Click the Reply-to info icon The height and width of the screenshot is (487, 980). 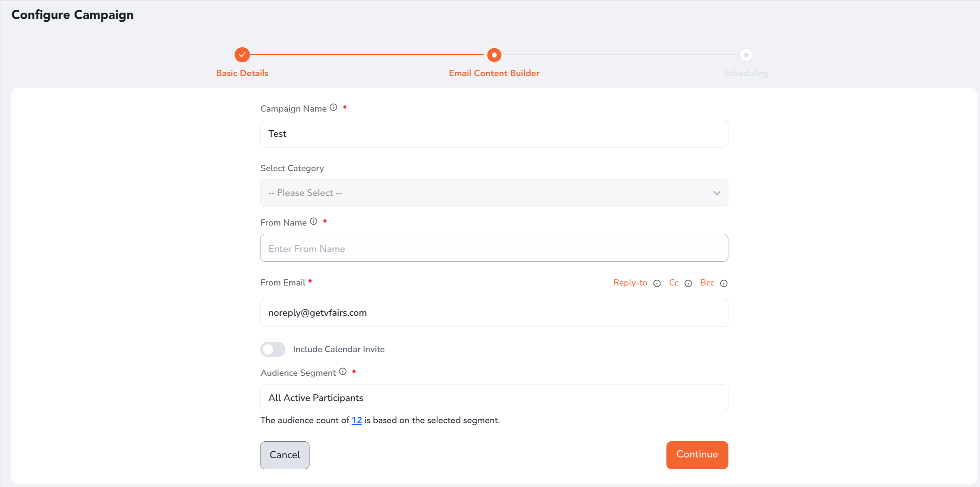(657, 284)
